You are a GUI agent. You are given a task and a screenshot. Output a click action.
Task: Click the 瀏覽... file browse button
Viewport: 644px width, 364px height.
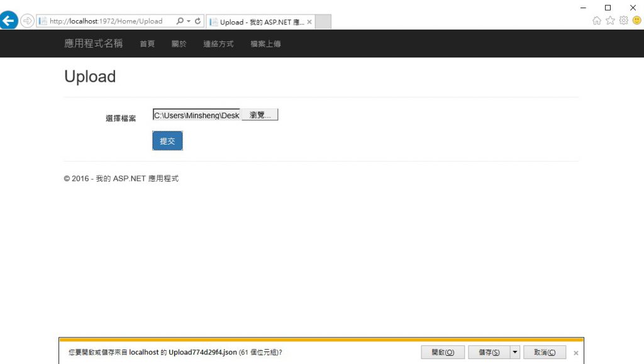tap(260, 115)
